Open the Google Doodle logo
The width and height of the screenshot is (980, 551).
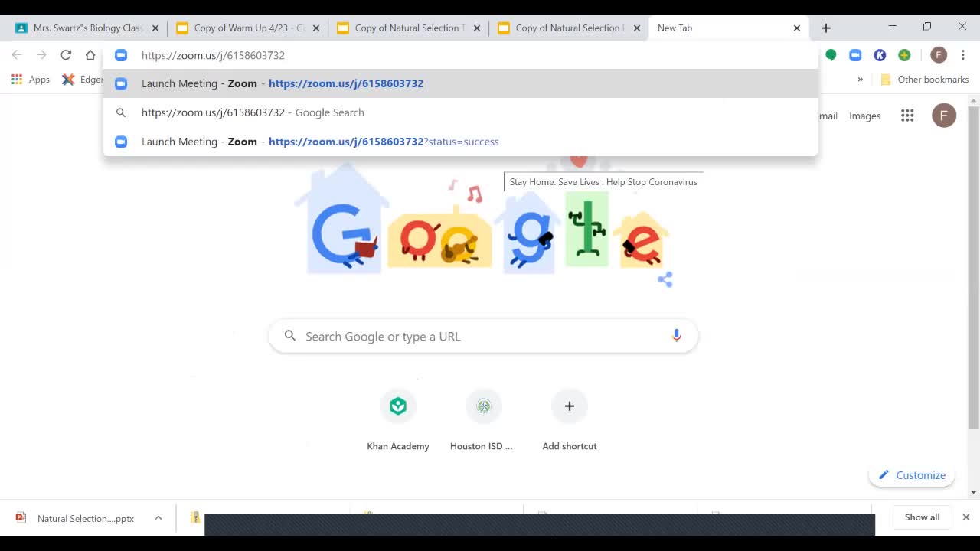click(x=483, y=222)
